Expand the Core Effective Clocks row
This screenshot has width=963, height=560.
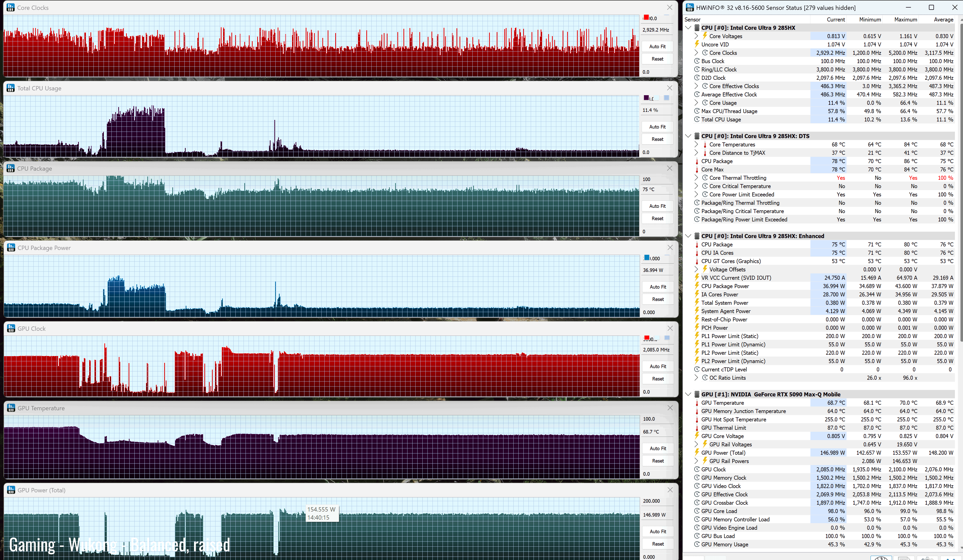[696, 86]
